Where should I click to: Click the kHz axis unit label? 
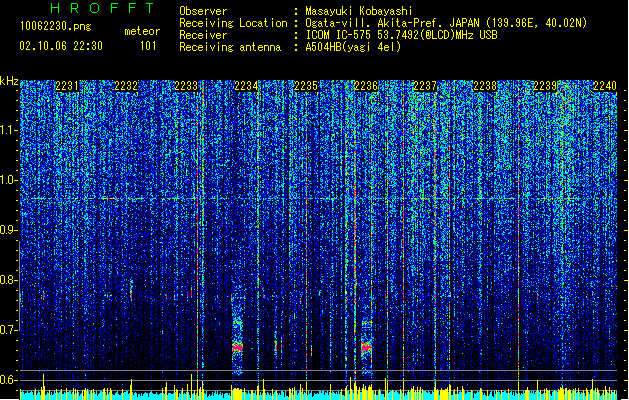[x=9, y=81]
